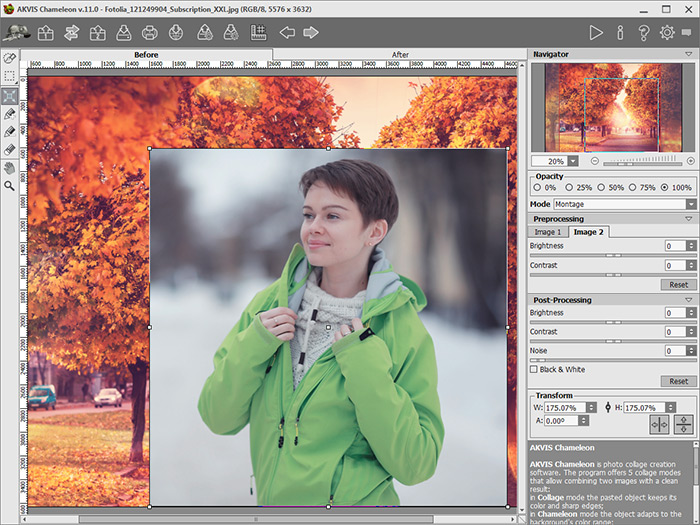Screen dimensions: 700x525
Task: Open the AKVIS home page logo
Action: point(17,33)
